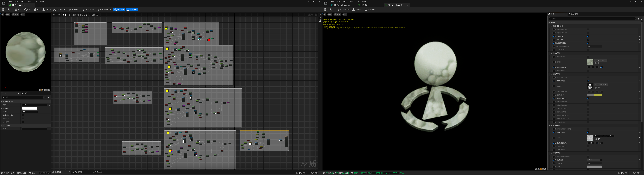The width and height of the screenshot is (644, 175).
Task: Open the 透视 perspective menu in left viewport
Action: 8,14
